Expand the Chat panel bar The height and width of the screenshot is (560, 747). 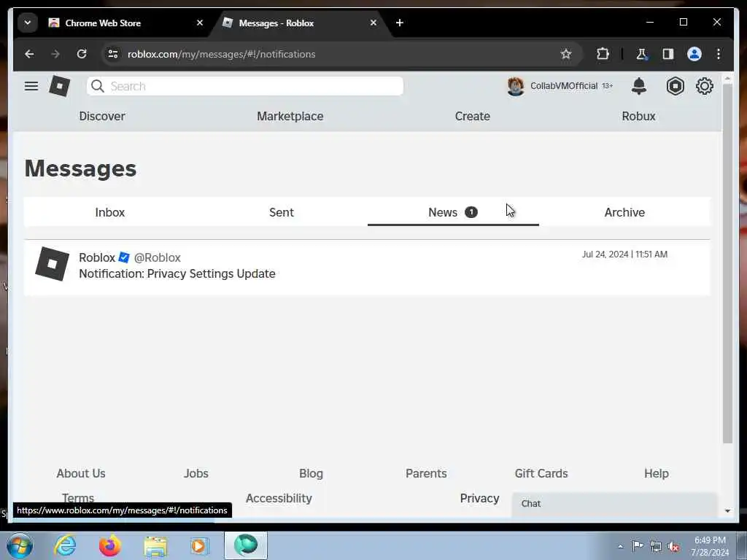[614, 505]
